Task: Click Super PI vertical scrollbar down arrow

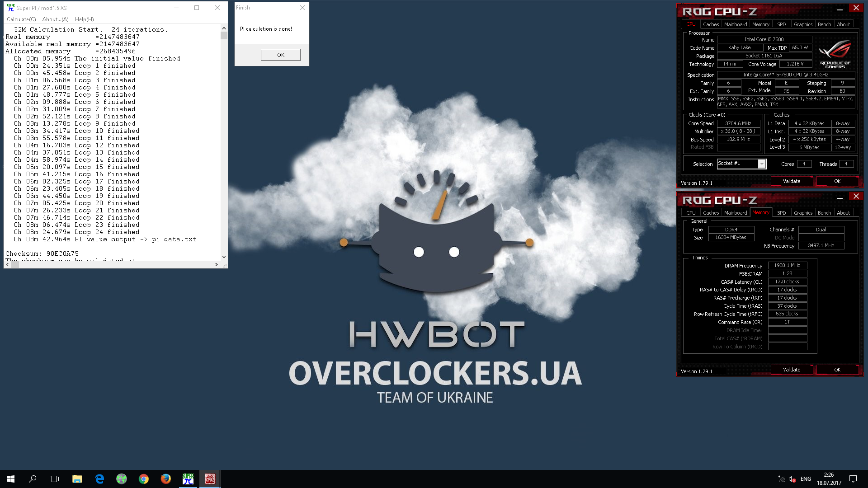Action: coord(224,257)
